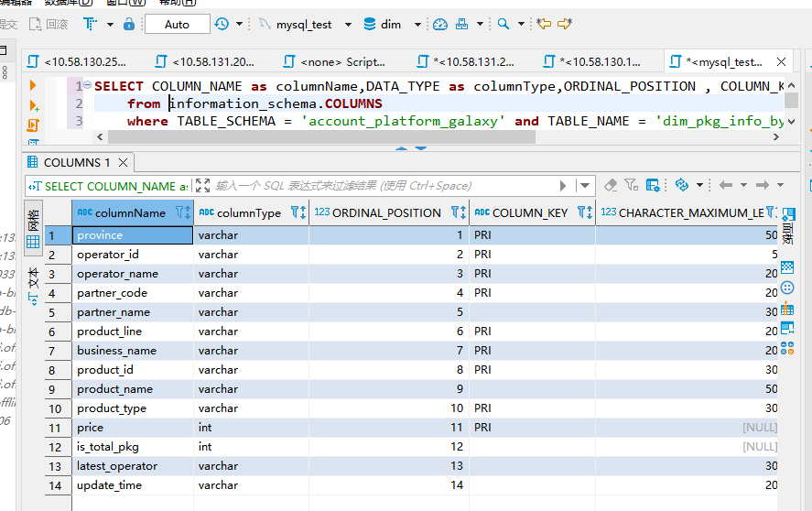This screenshot has height=511, width=812.
Task: Open the refresh options dropdown arrow
Action: tap(699, 185)
